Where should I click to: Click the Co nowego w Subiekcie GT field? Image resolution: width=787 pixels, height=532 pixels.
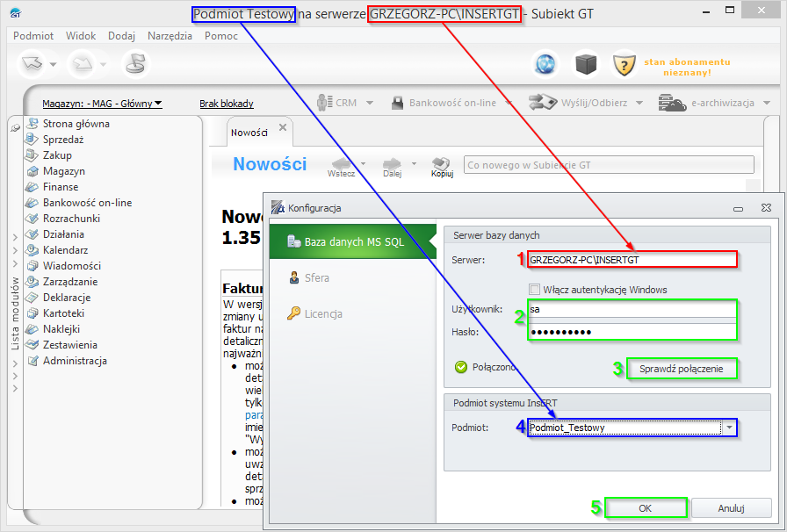tap(609, 165)
